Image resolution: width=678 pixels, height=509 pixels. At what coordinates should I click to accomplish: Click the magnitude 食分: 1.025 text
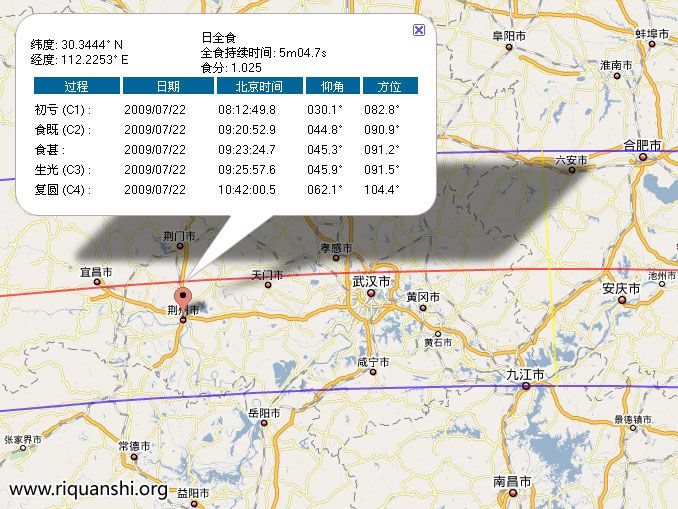coord(231,68)
